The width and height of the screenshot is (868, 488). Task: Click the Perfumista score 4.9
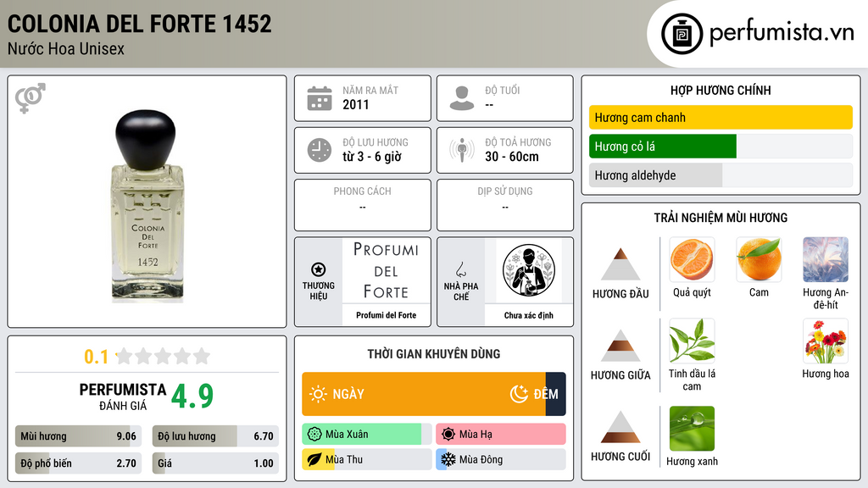point(192,396)
